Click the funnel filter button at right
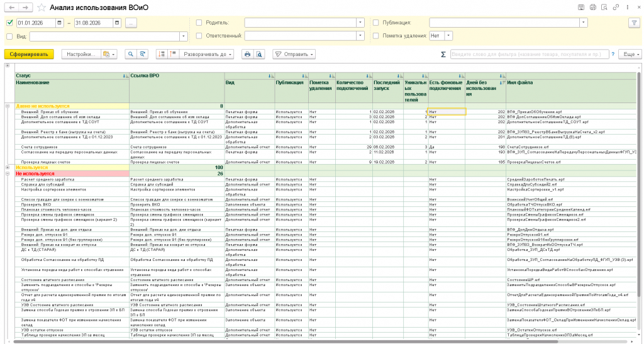This screenshot has height=344, width=644. pyautogui.click(x=635, y=23)
